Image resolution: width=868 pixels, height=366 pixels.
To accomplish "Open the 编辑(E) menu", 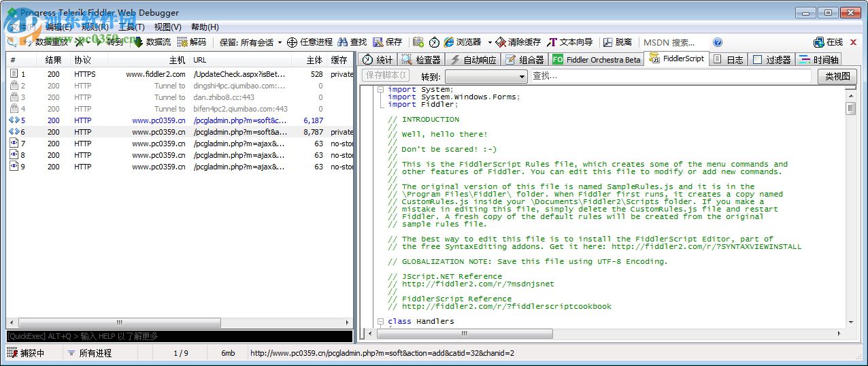I will (x=59, y=27).
